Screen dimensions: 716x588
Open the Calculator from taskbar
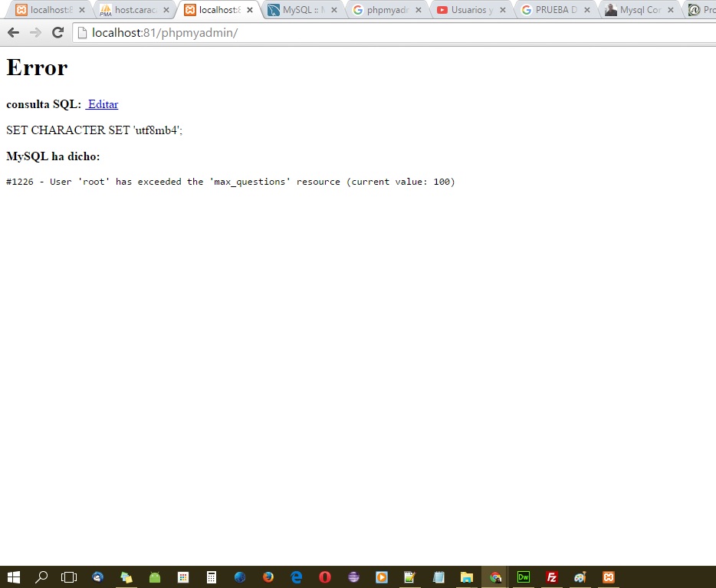212,577
